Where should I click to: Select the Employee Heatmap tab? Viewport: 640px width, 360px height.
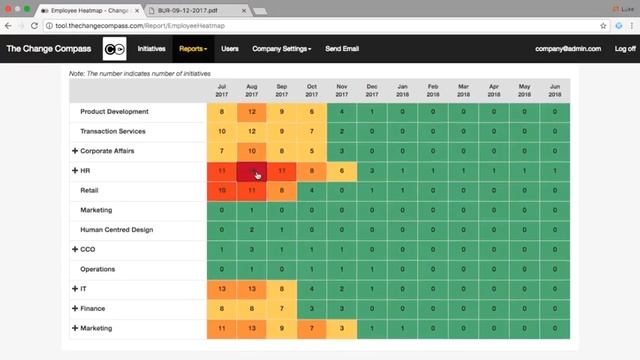point(90,11)
